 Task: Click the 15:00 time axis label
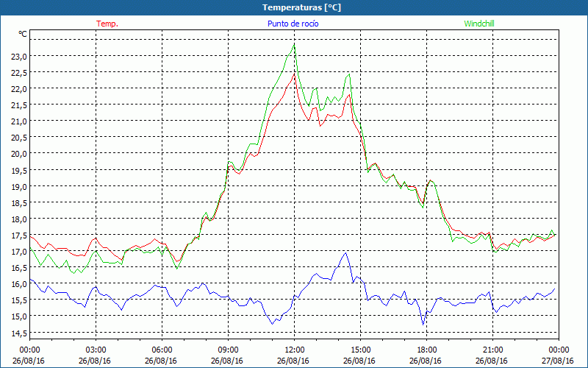pos(360,350)
